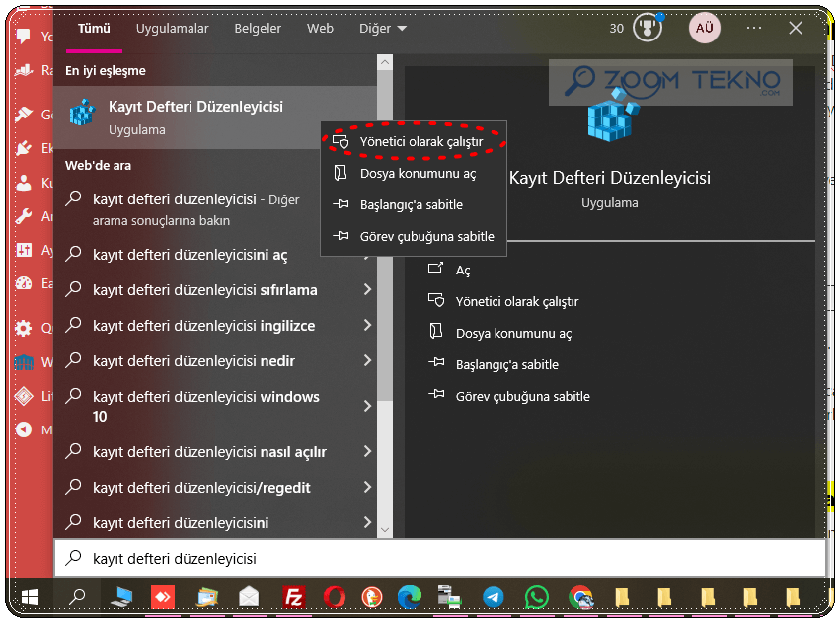Click the results list scrollbar thumb
The width and height of the screenshot is (840, 623).
pos(385,236)
